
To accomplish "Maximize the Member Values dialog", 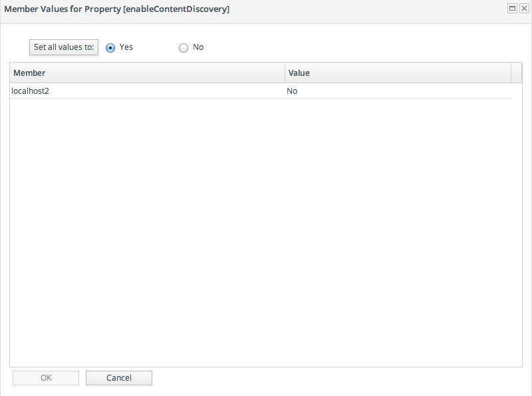I will point(513,9).
